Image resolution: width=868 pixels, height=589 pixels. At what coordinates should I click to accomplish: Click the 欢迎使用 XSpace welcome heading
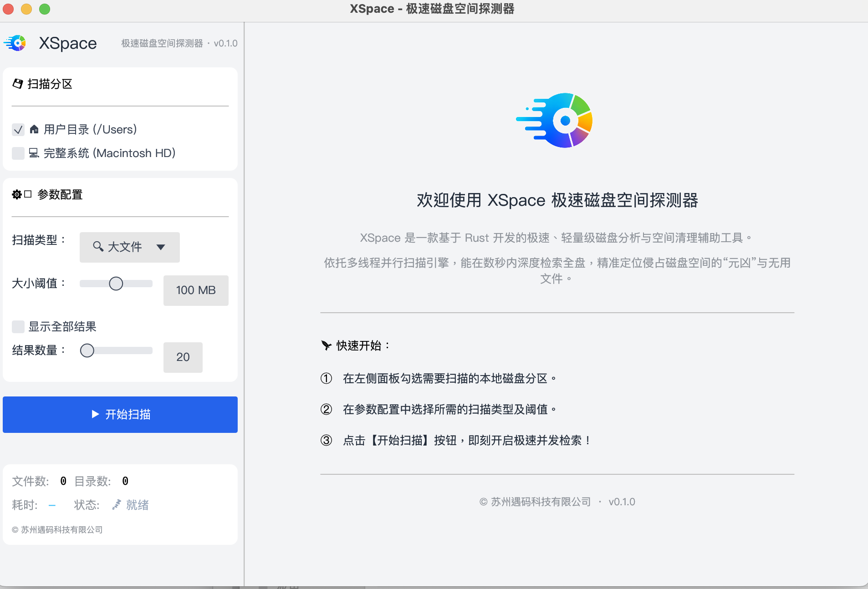tap(557, 200)
